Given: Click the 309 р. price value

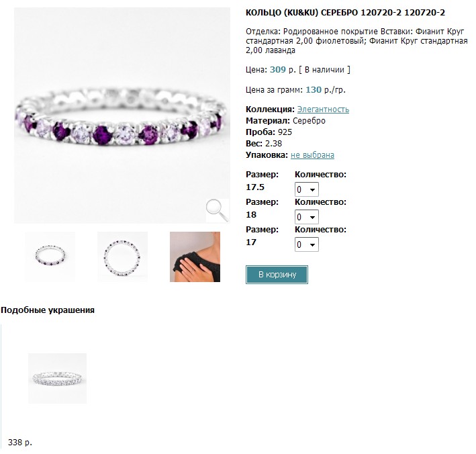Looking at the screenshot, I should (283, 70).
